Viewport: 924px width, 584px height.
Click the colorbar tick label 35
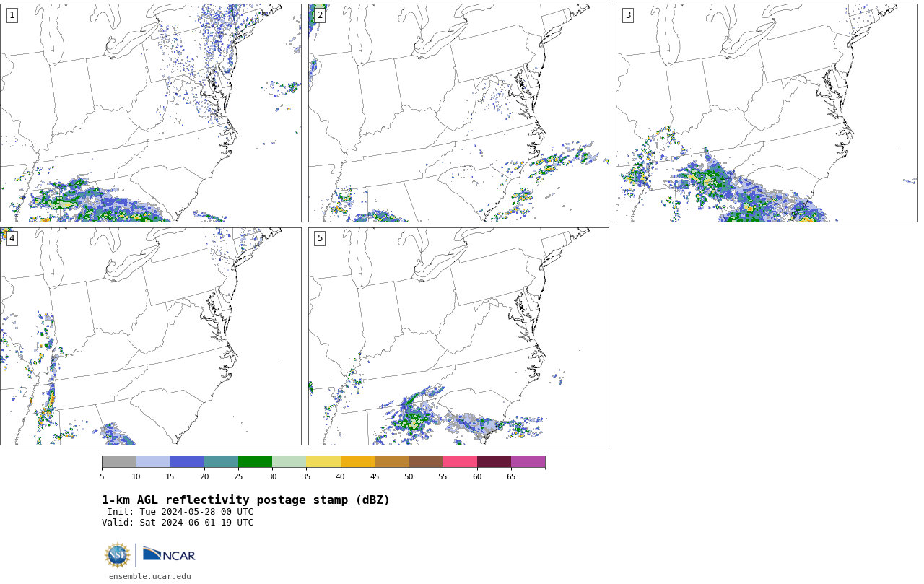(x=306, y=476)
